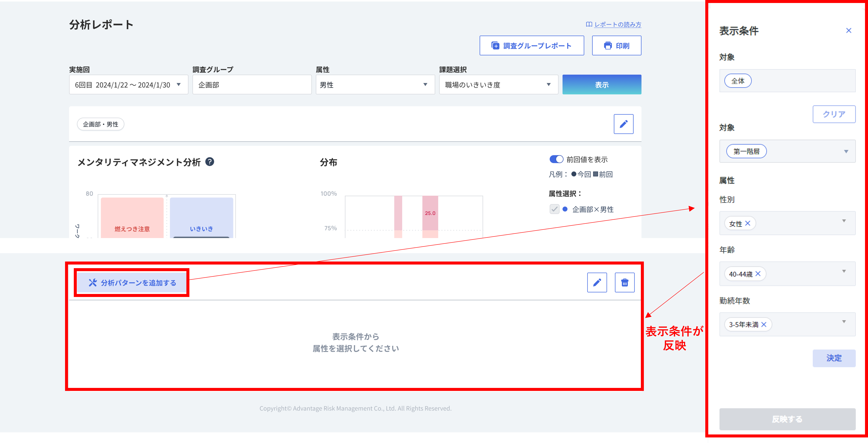
Task: Click the 企画部・男性 condition tag
Action: pyautogui.click(x=100, y=124)
